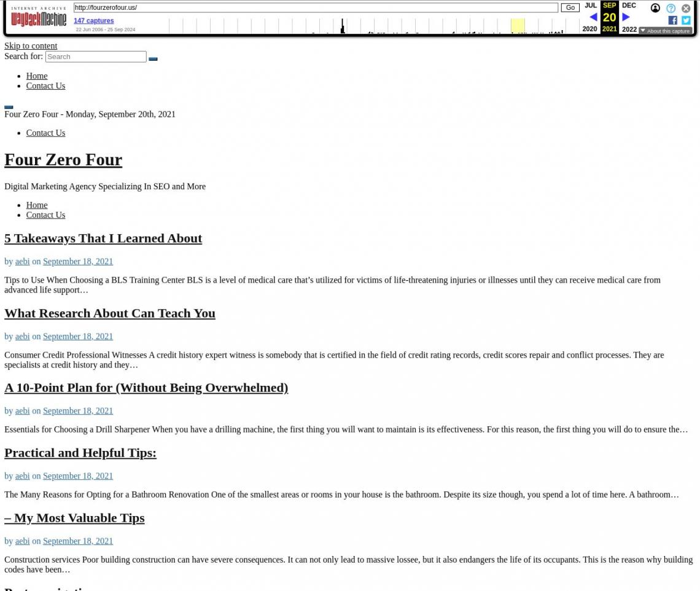The width and height of the screenshot is (700, 591).
Task: Share capture on Twitter
Action: 686,20
